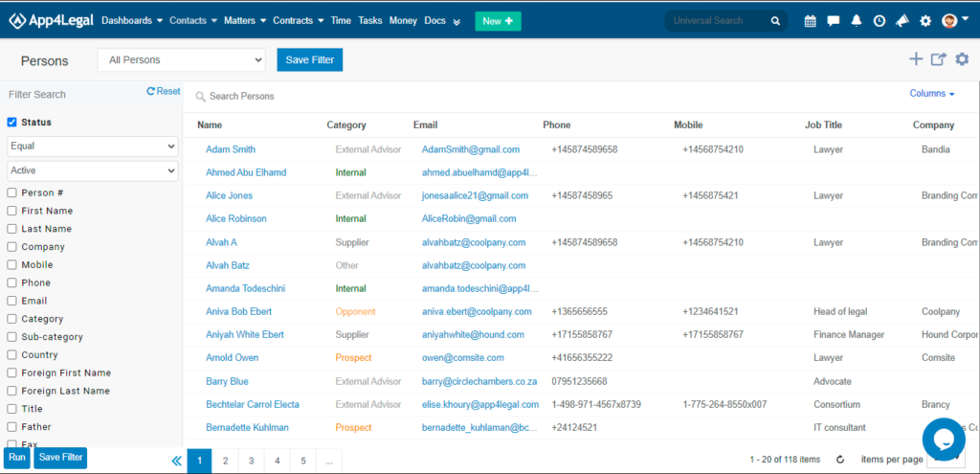Open the Columns dropdown
The width and height of the screenshot is (980, 474).
pyautogui.click(x=932, y=93)
